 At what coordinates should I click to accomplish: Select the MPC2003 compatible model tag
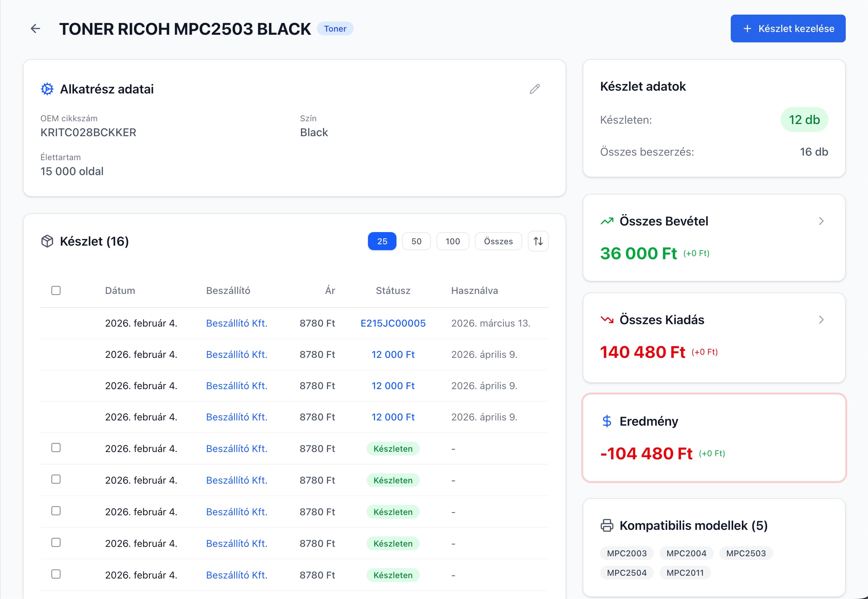coord(627,553)
